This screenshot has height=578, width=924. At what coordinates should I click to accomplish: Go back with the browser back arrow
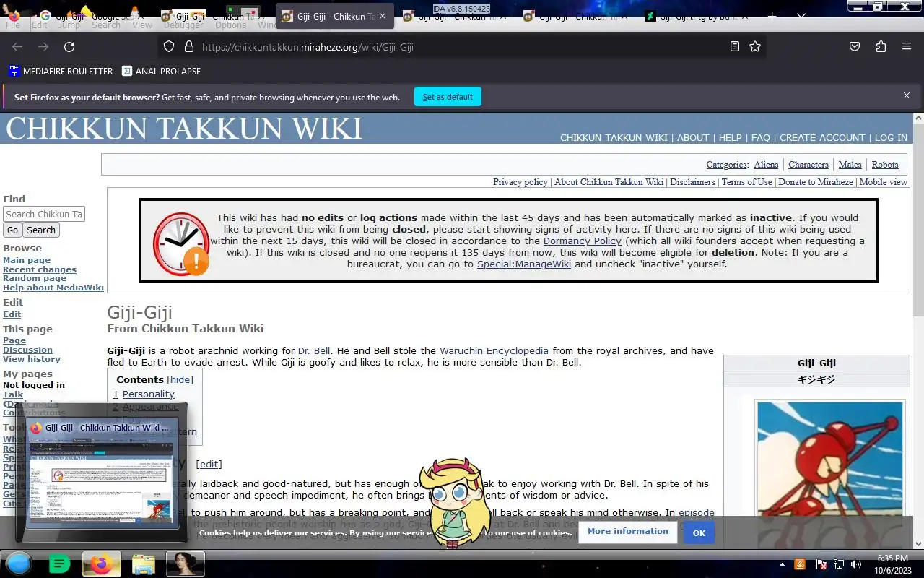click(x=17, y=47)
